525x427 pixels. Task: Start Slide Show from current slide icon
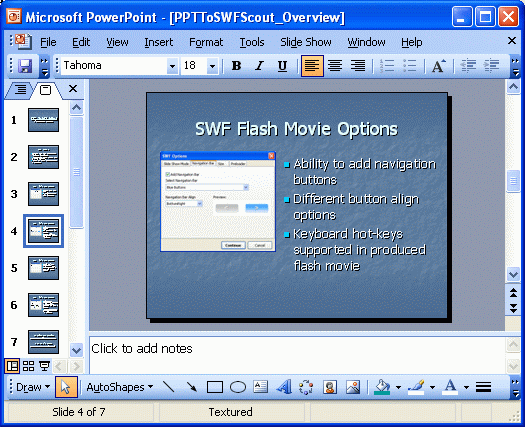[x=44, y=366]
